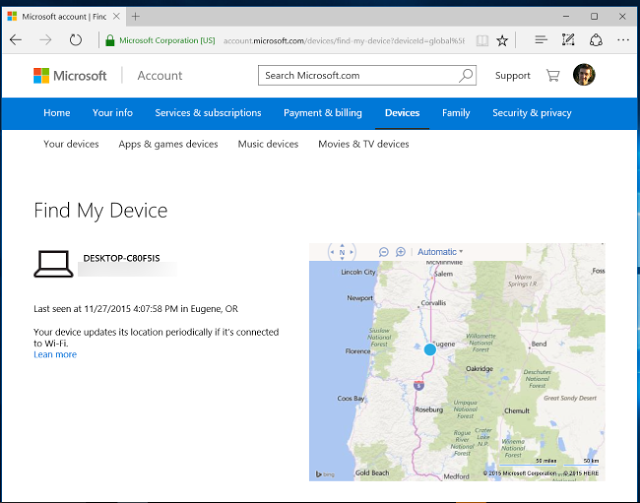Refresh the page
The height and width of the screenshot is (503, 640).
pos(76,40)
